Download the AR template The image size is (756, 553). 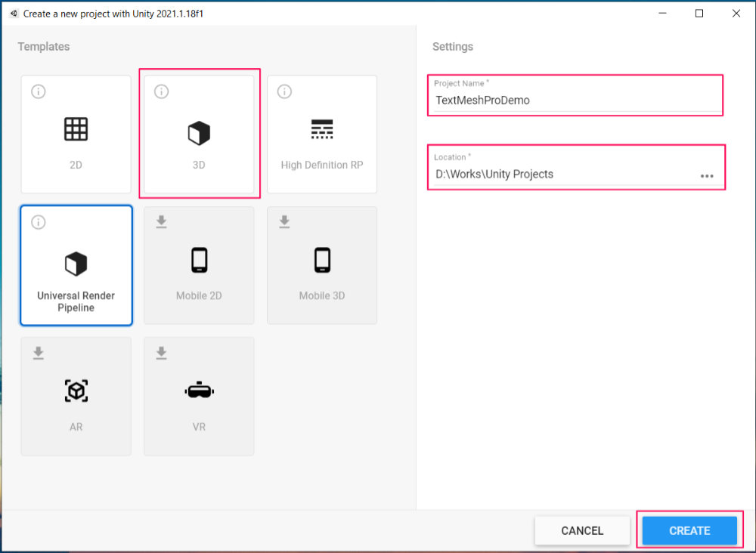39,353
